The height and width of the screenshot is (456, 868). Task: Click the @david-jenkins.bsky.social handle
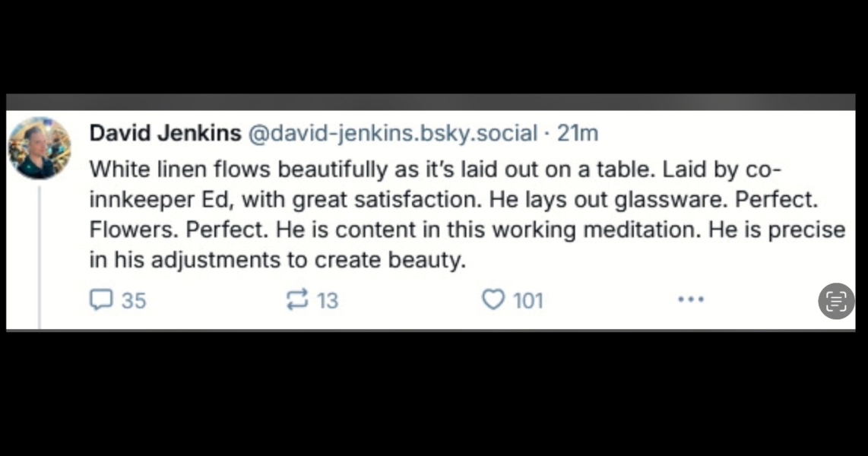(x=393, y=134)
